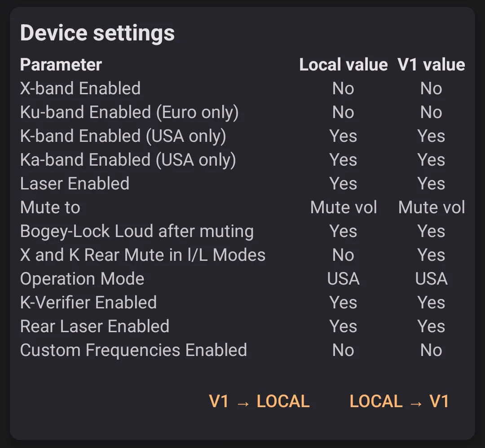Select the Mute to parameter label
This screenshot has height=448, width=485.
pos(50,207)
